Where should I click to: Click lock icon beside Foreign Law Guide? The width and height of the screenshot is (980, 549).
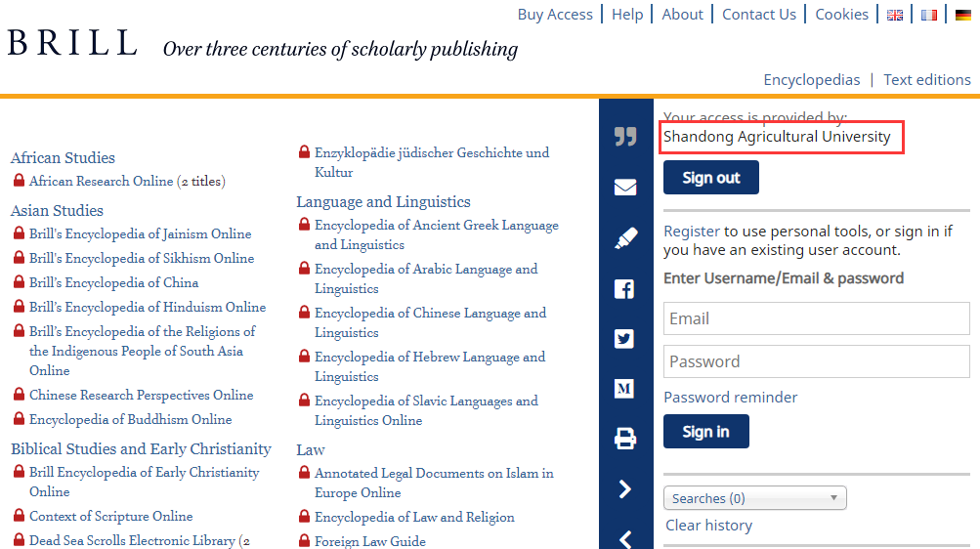(305, 540)
